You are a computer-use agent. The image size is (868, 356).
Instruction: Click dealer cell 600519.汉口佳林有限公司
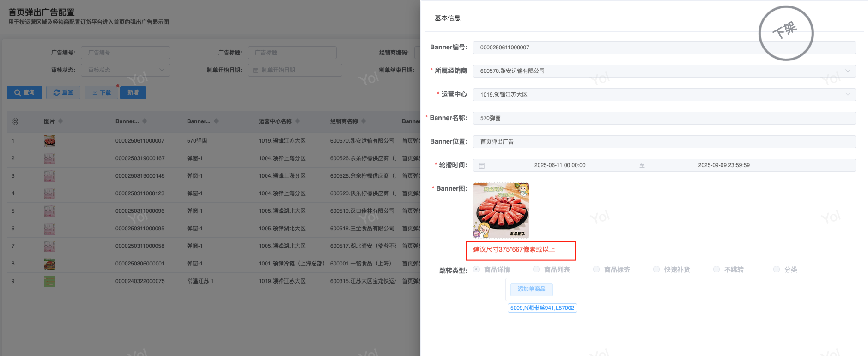[x=362, y=211]
